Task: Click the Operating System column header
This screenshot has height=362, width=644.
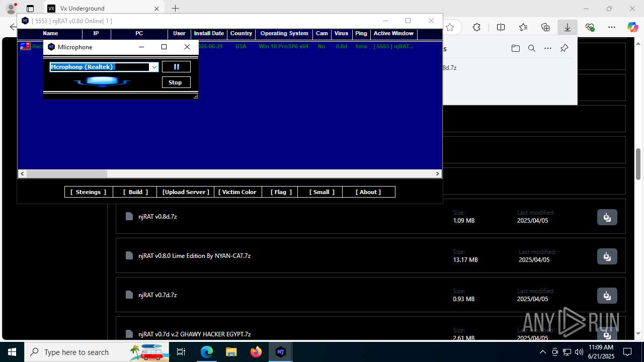Action: [284, 33]
